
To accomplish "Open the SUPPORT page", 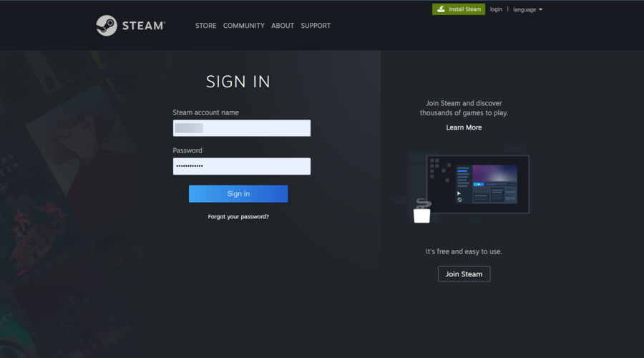I will coord(316,26).
